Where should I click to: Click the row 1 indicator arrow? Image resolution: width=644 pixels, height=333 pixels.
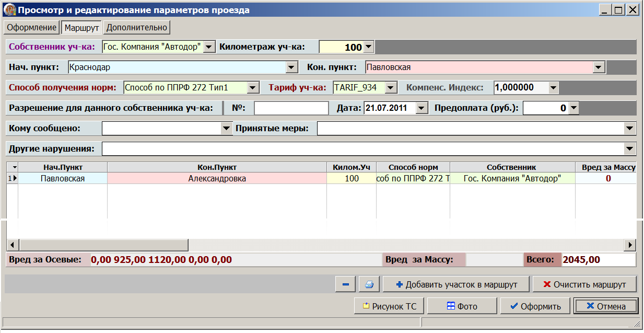pos(12,178)
